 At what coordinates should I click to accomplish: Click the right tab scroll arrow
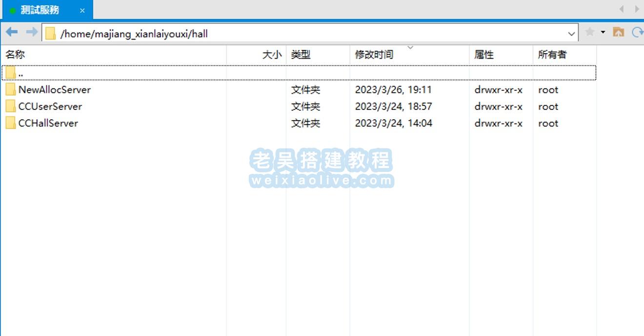pyautogui.click(x=637, y=9)
